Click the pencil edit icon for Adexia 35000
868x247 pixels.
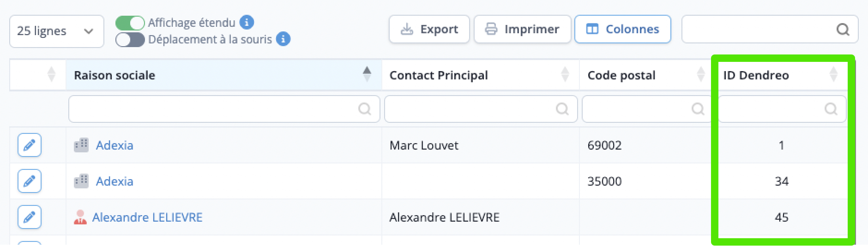pos(30,181)
